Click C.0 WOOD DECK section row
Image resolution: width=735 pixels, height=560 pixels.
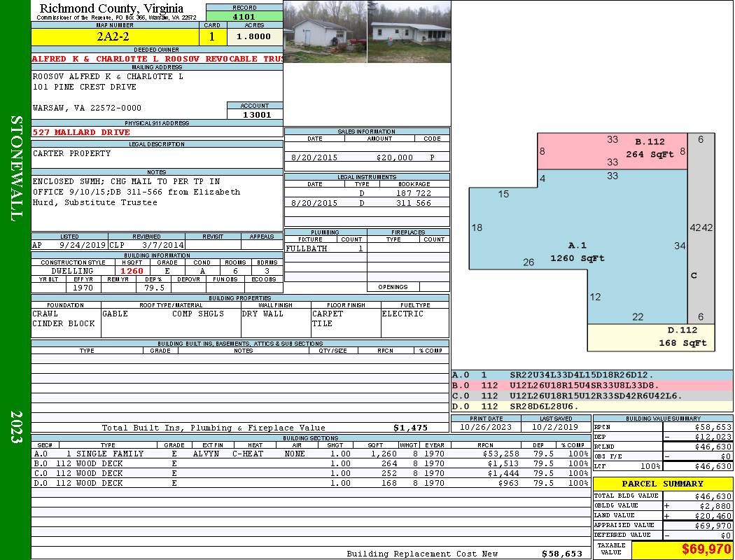click(x=310, y=474)
